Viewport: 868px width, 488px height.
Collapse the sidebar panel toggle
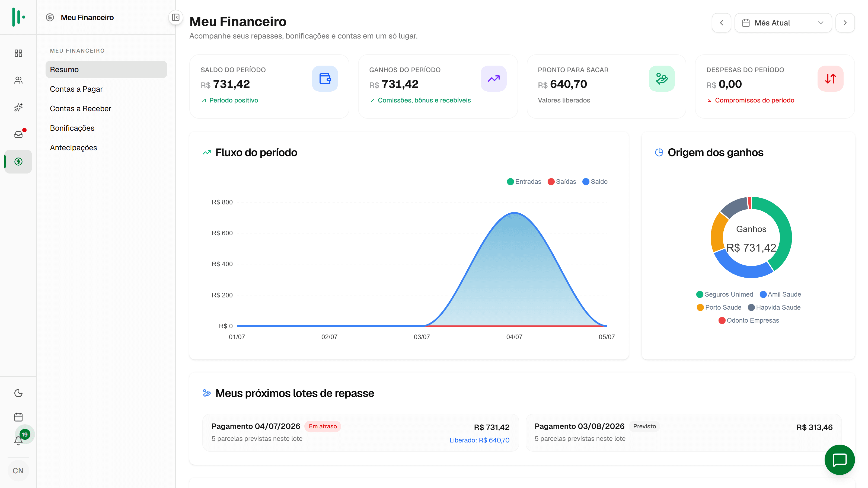[175, 17]
